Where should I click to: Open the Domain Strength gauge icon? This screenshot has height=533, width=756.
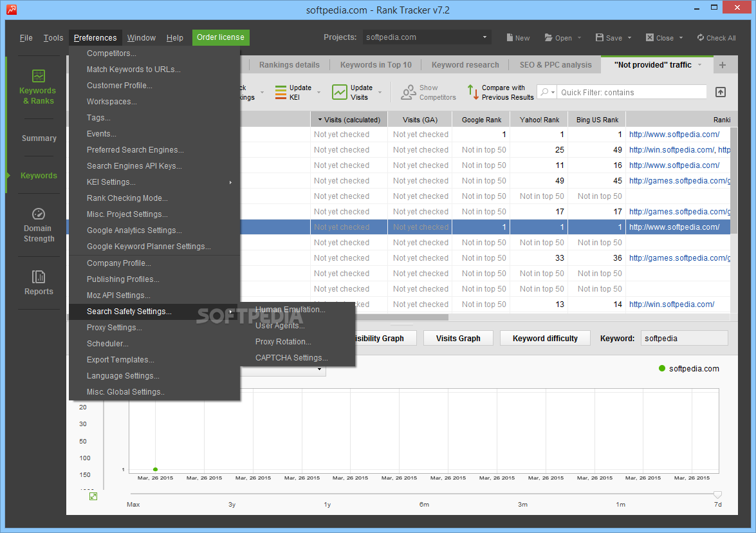(x=39, y=214)
